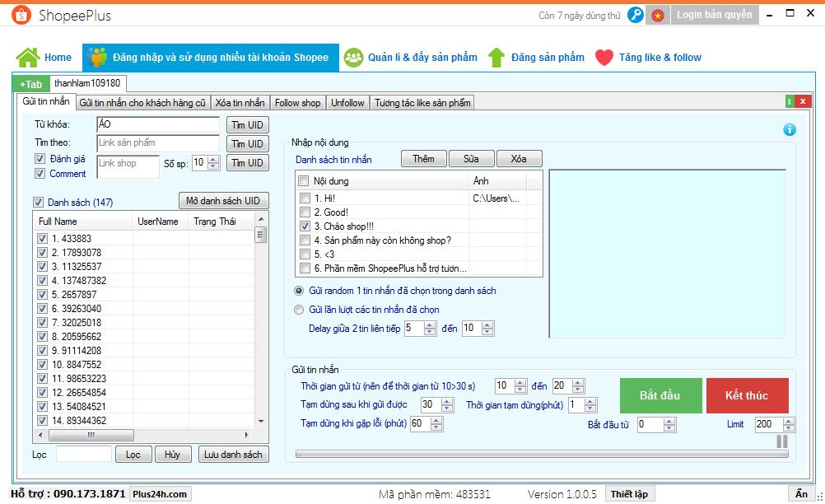Click the red heart icon for Tăng like & follow
Viewport: 825px width, 504px height.
tap(604, 57)
